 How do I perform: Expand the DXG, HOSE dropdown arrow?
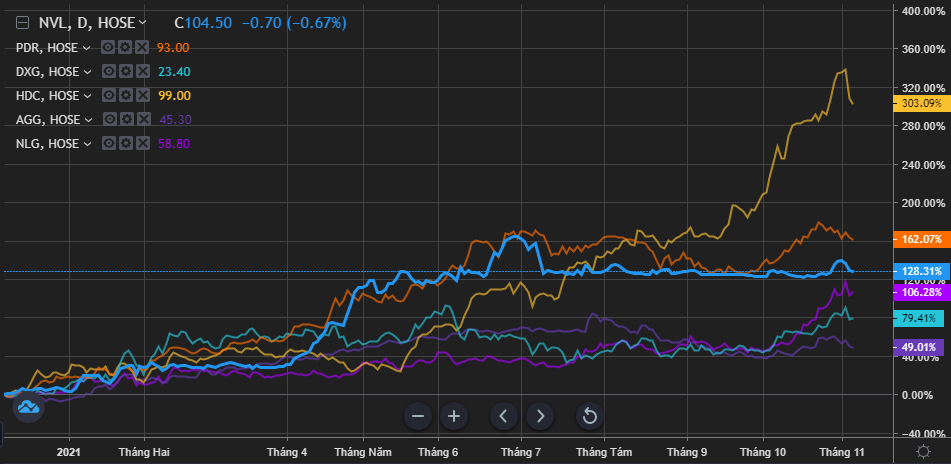87,72
